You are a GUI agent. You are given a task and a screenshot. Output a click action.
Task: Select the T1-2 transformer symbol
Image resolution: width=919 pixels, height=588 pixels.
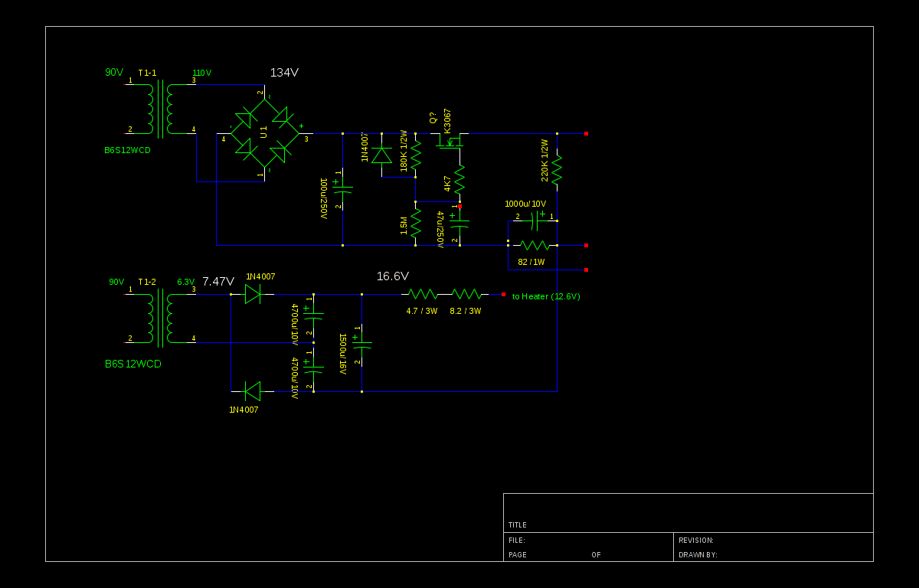(159, 317)
